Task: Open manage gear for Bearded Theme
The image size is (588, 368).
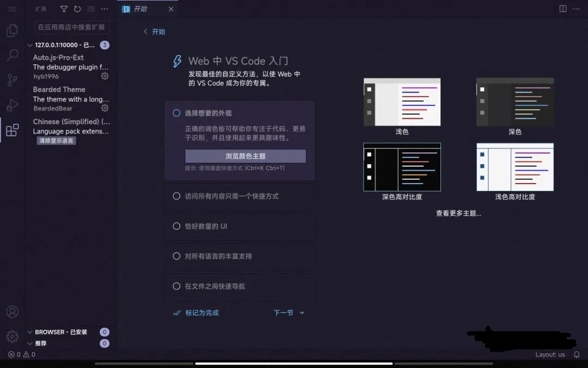Action: tap(105, 108)
